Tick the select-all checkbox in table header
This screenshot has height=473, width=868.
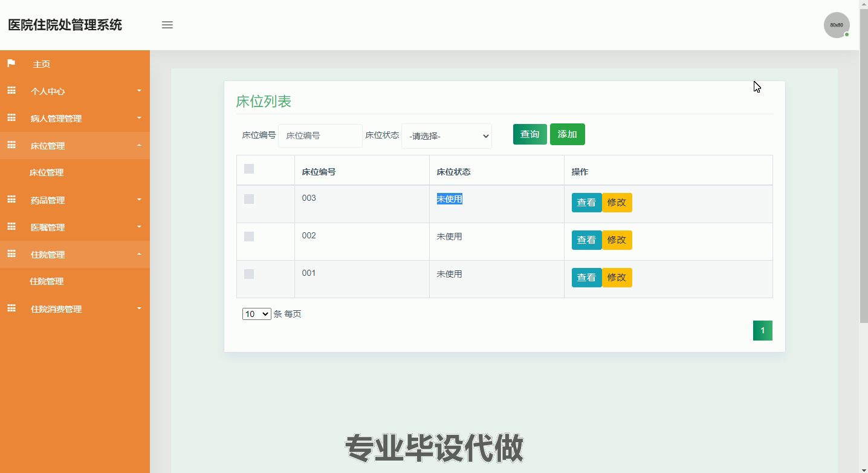pyautogui.click(x=249, y=169)
